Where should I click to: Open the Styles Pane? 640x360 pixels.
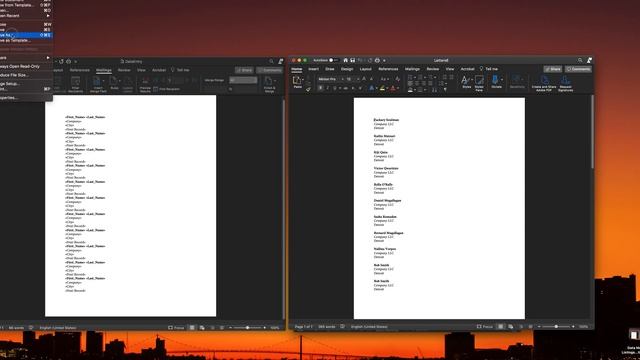coord(479,83)
